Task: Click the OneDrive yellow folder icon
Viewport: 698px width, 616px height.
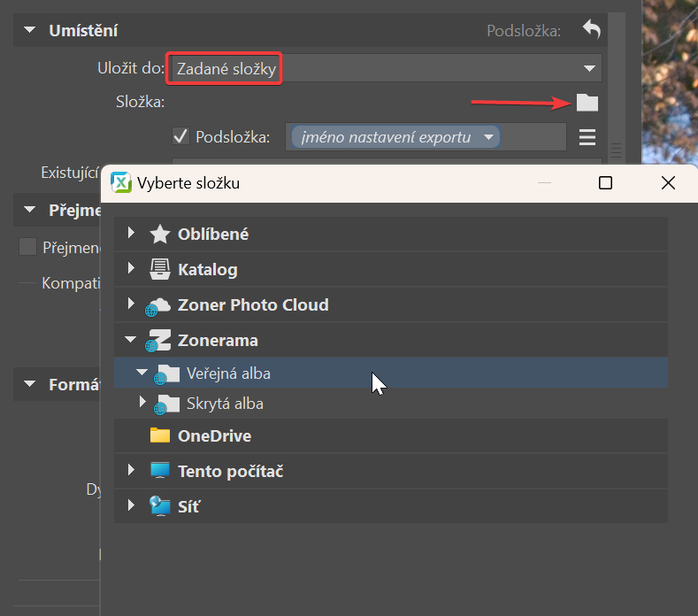Action: pos(160,435)
